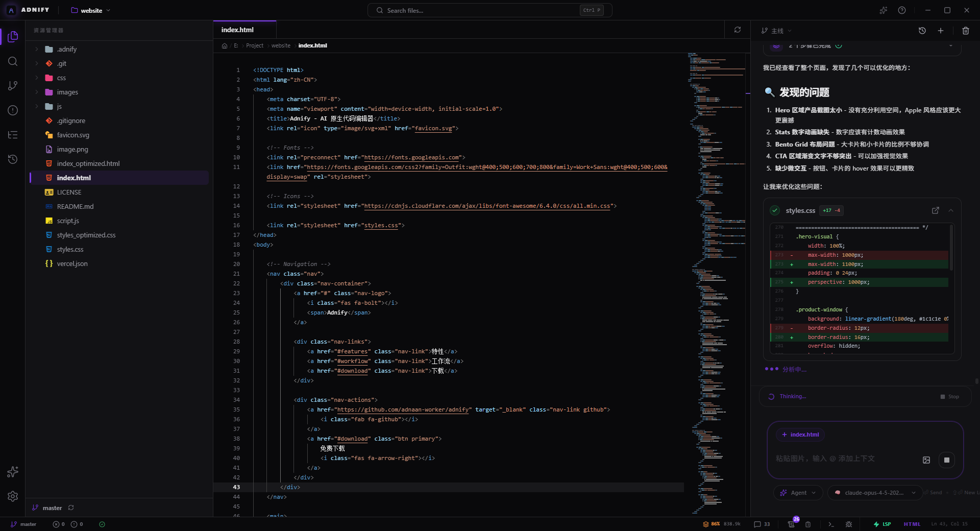Open the 主线 branch dropdown in chat panel
The width and height of the screenshot is (980, 531).
(x=776, y=31)
